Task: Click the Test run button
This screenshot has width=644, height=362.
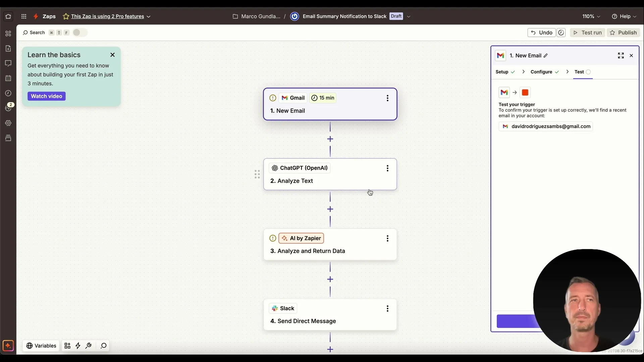Action: click(588, 33)
